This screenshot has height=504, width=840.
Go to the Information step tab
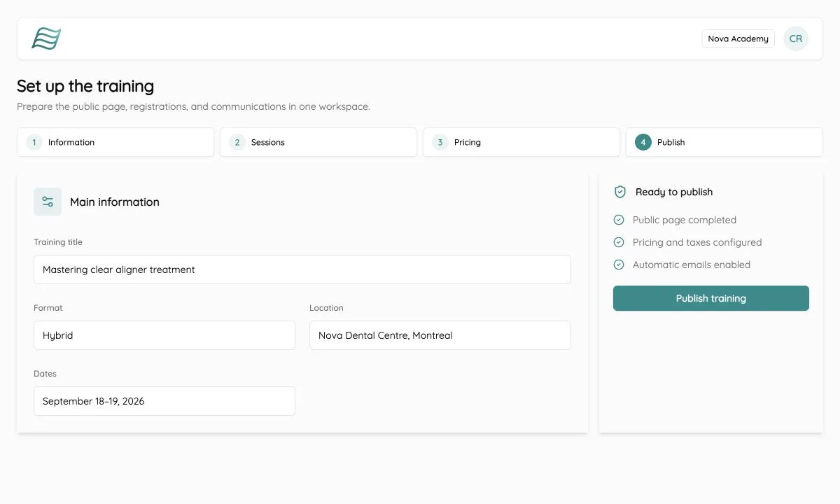coord(115,142)
